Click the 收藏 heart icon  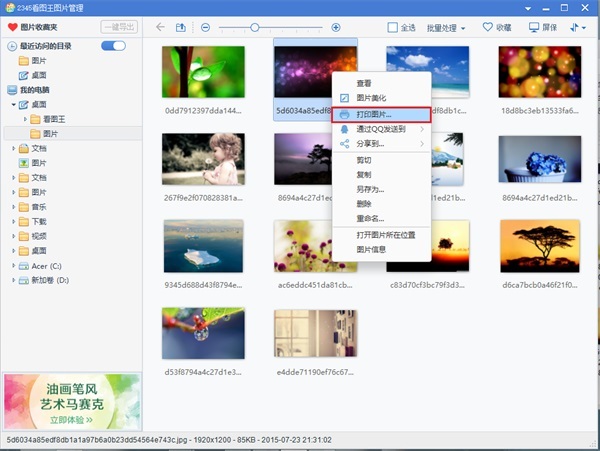pyautogui.click(x=487, y=27)
